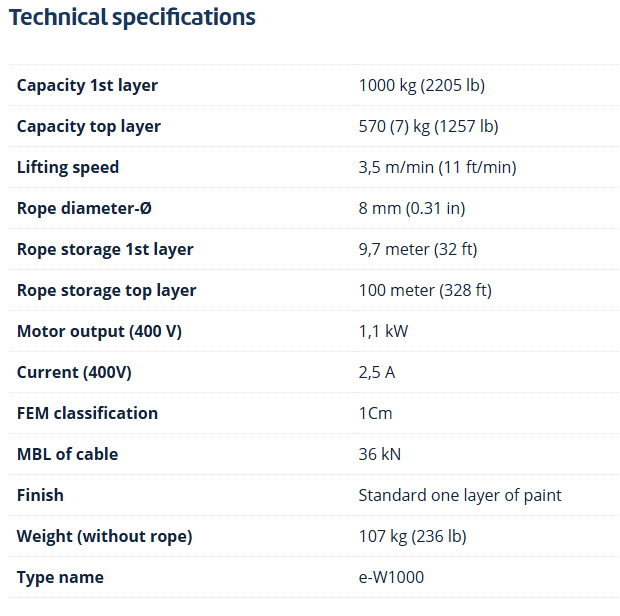Select the Weight (without rope) label
Viewport: 620px width, 616px height.
click(x=104, y=537)
